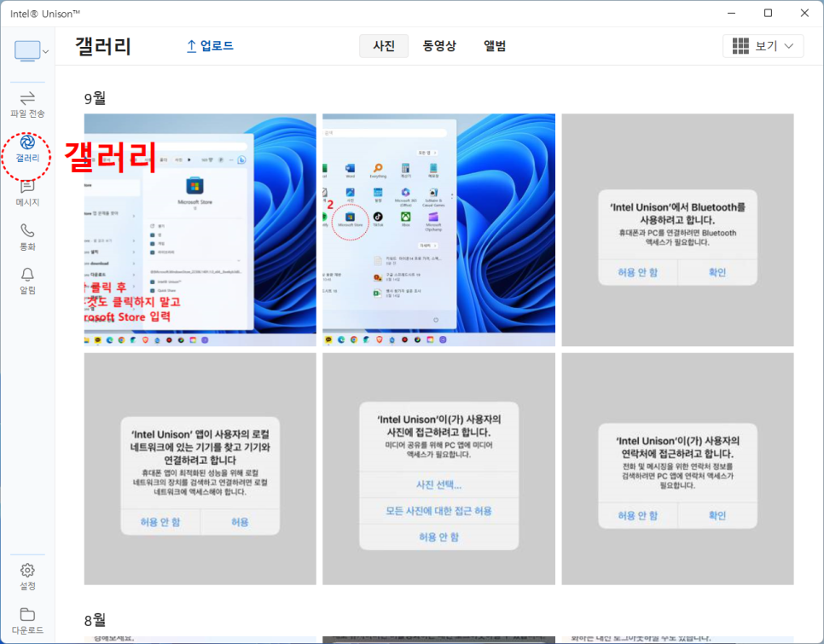
Task: Open the File Transfer (파일 전송) sidebar item
Action: pos(27,105)
